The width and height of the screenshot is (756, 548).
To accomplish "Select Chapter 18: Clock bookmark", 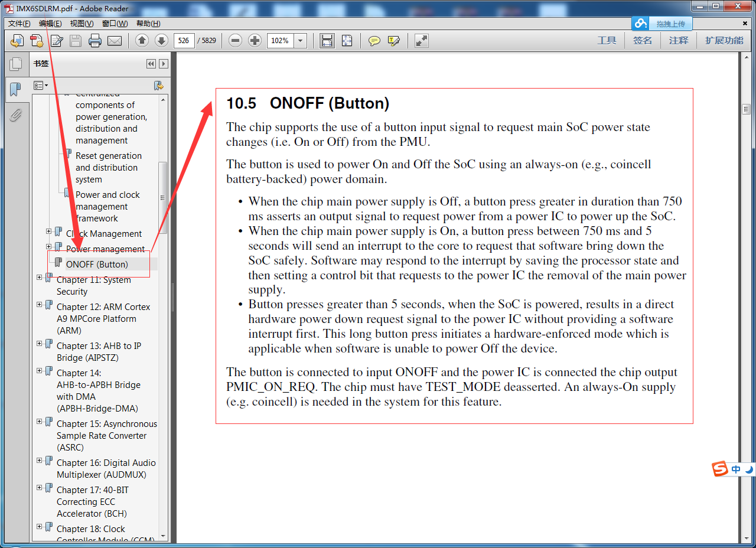I will [106, 534].
